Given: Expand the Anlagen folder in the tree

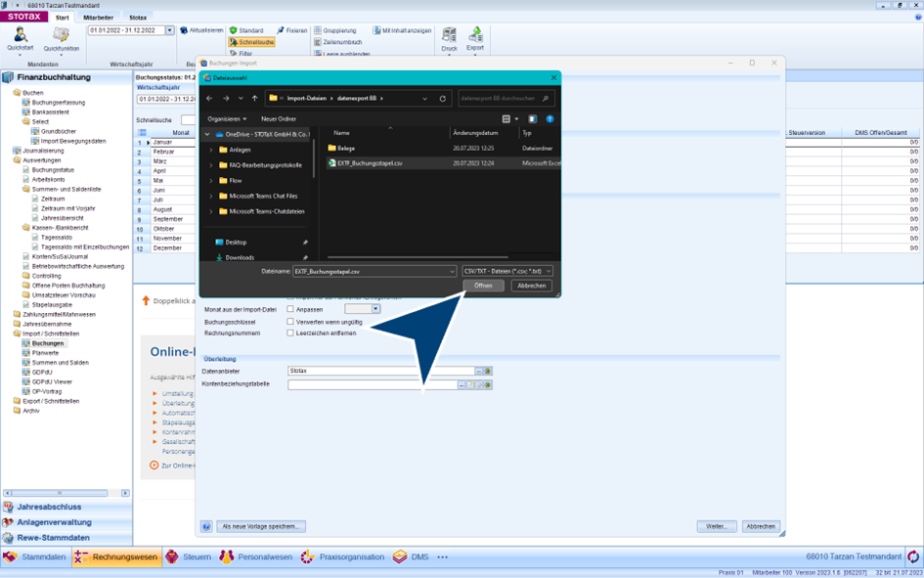Looking at the screenshot, I should tap(211, 150).
